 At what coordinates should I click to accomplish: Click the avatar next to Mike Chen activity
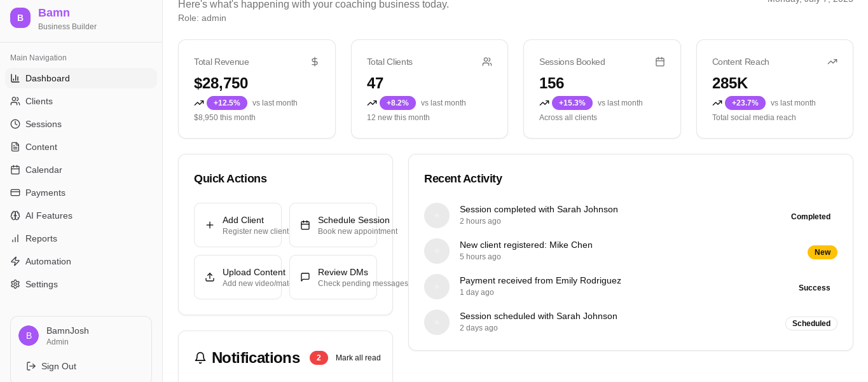pos(437,251)
